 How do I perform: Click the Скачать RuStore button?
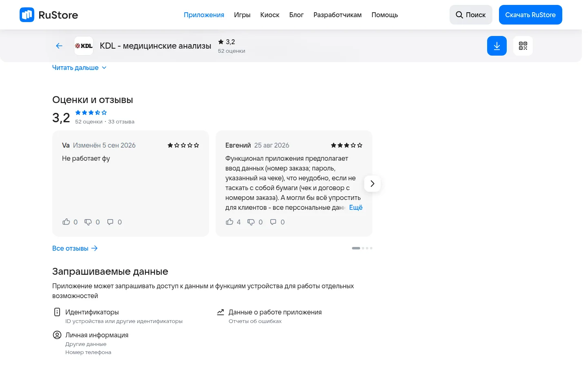point(530,15)
